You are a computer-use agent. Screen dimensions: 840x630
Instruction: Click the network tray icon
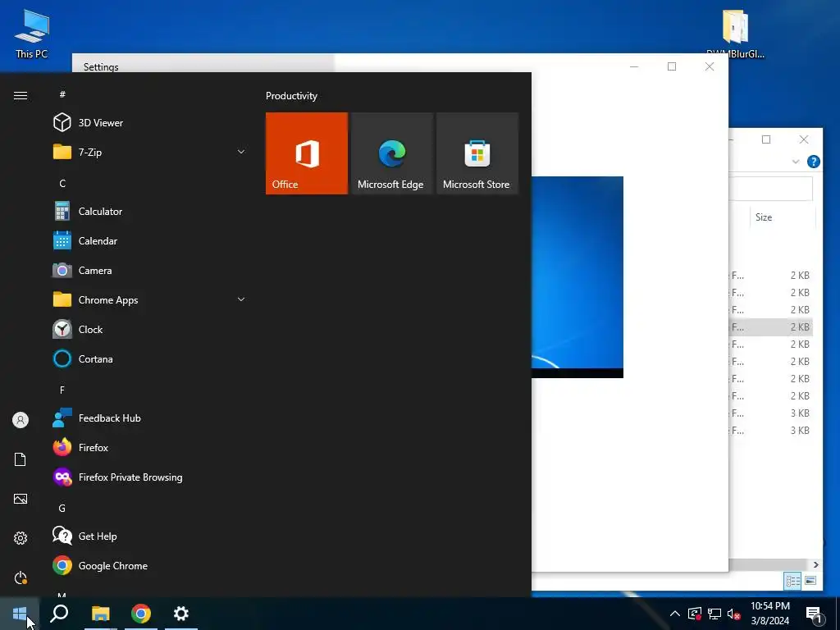(x=714, y=614)
